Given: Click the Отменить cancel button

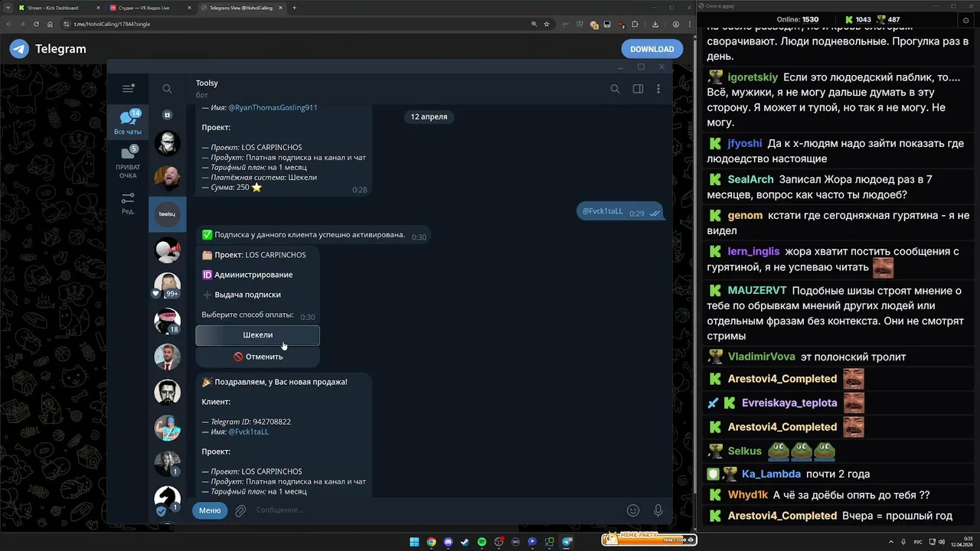Looking at the screenshot, I should coord(257,357).
